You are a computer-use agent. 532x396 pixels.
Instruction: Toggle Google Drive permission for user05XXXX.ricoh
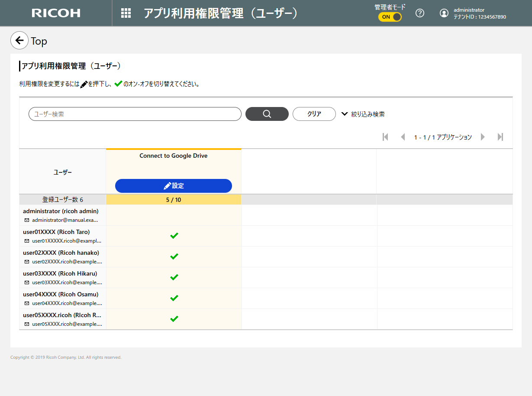[x=174, y=319]
